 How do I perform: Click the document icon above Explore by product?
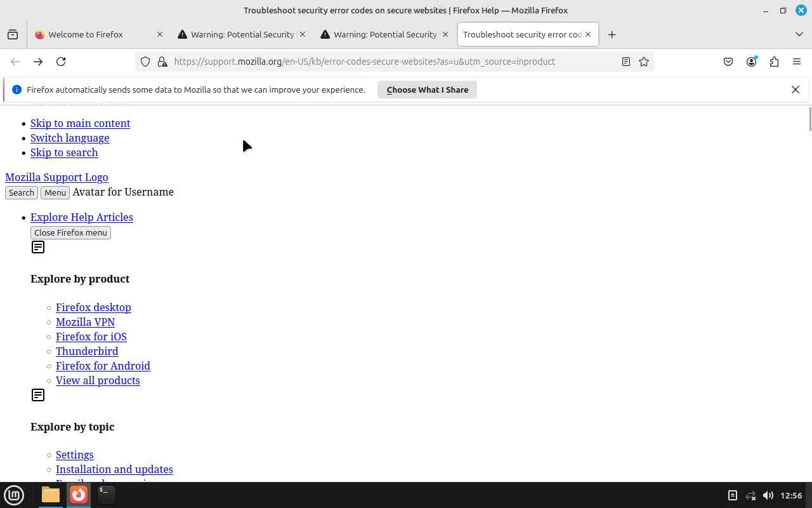coord(38,247)
